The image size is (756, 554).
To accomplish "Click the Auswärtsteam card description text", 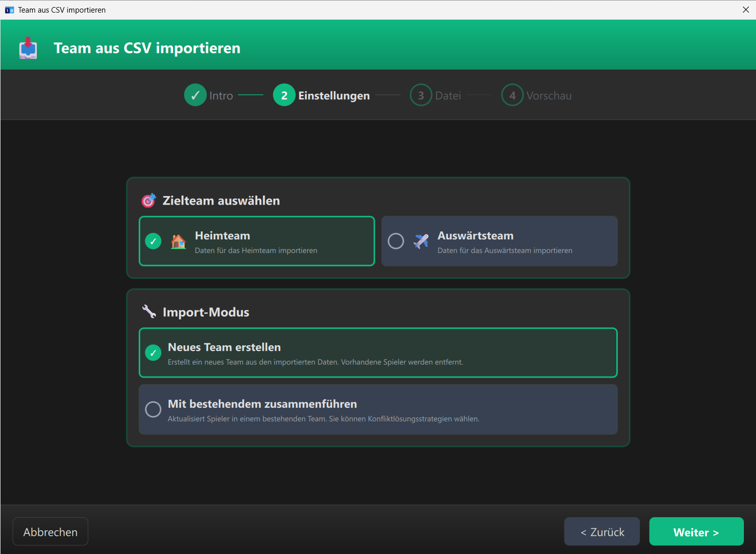I will point(505,251).
